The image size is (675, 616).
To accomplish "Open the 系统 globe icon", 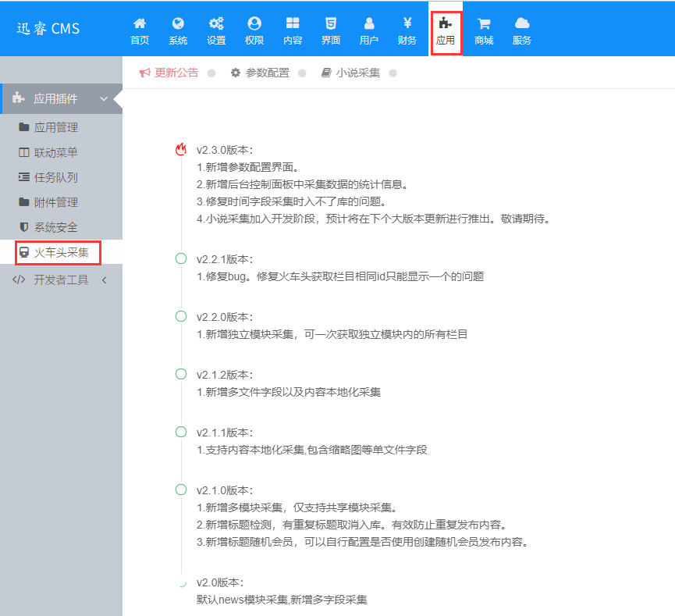I will coord(178,23).
